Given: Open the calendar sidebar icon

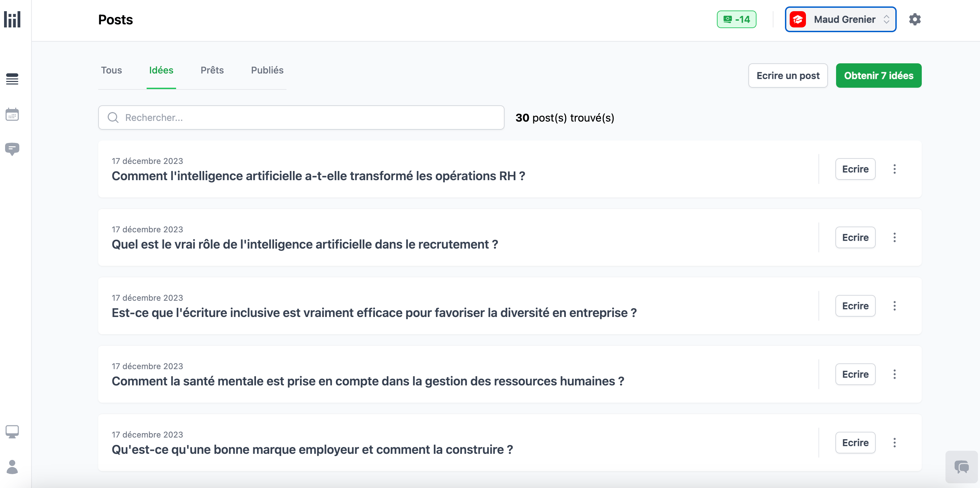Looking at the screenshot, I should pos(12,114).
